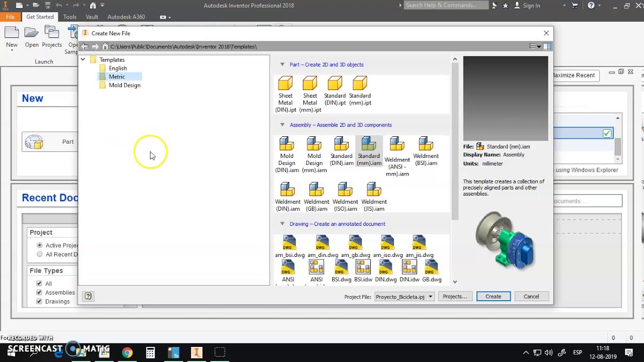
Task: Select BSI.dwg drawing template
Action: point(341,271)
